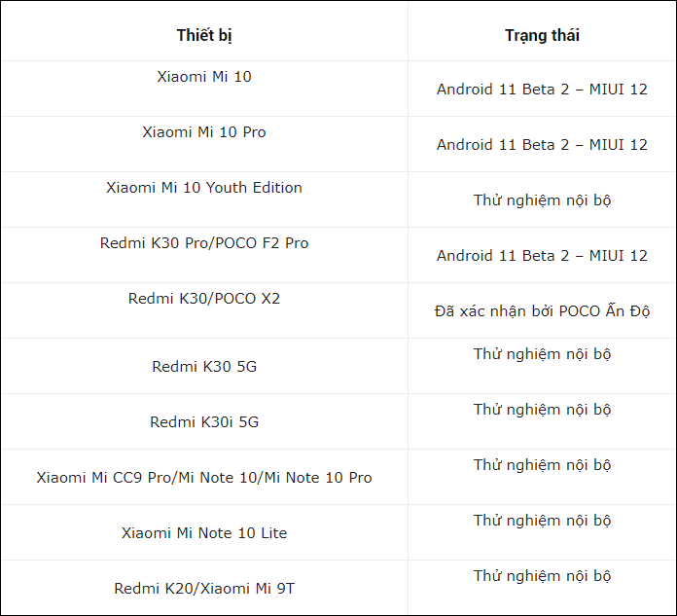Click the Redmi K30 Pro/POCO F2 Pro cell
Screen dimensions: 677x616
(204, 242)
